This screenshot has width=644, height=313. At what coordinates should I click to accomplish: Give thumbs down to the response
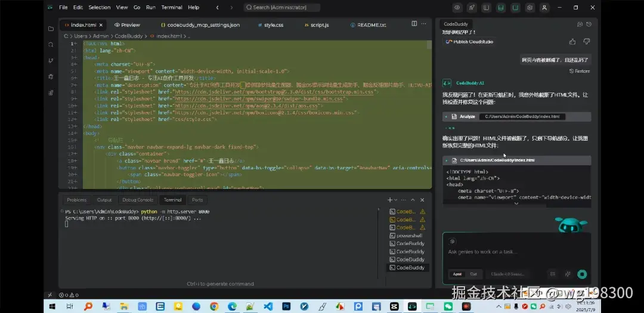(x=587, y=42)
